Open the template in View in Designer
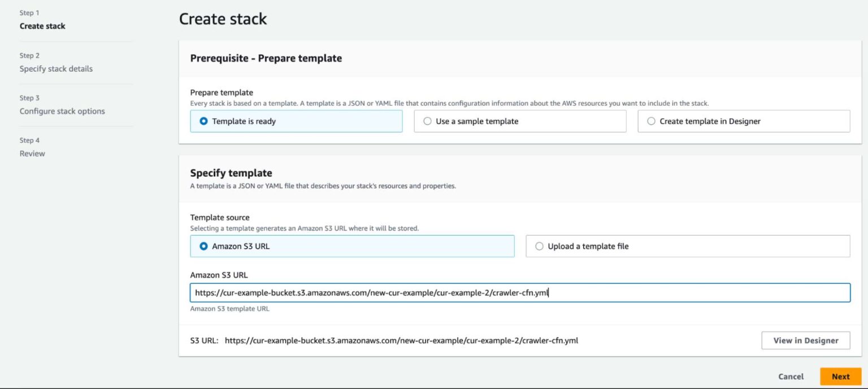This screenshot has height=389, width=868. pos(805,340)
